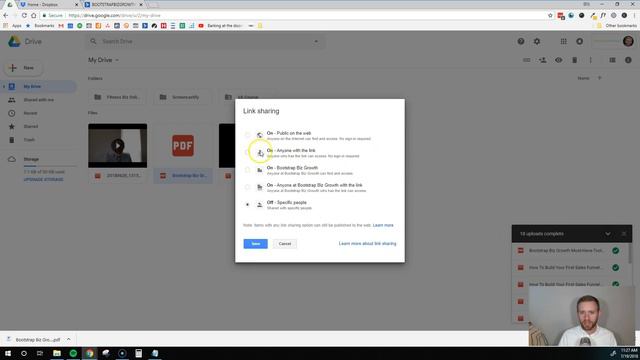Select Off - Specific people radio option
Screen dimensions: 640x360
click(x=247, y=204)
